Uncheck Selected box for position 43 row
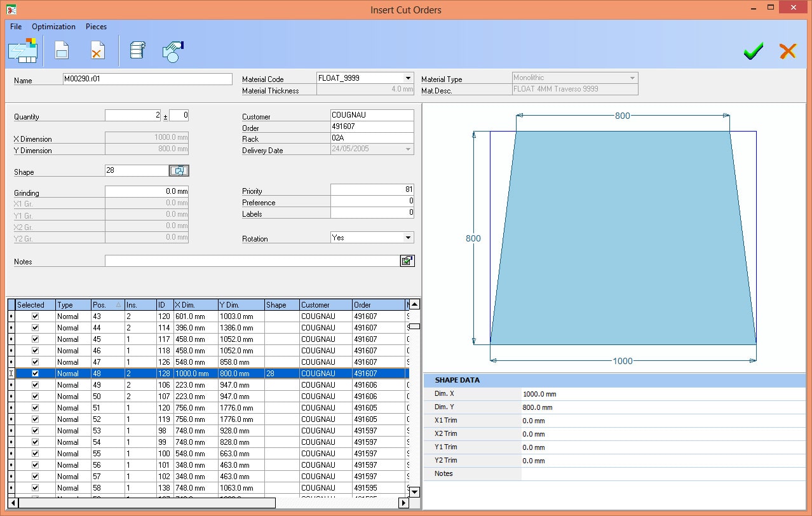Viewport: 812px width, 516px height. click(36, 316)
